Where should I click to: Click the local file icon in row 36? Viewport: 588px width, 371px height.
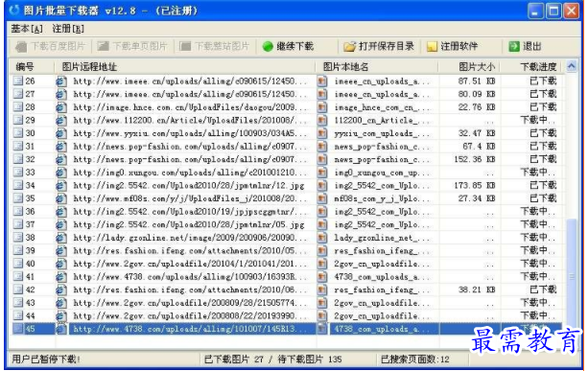point(322,211)
